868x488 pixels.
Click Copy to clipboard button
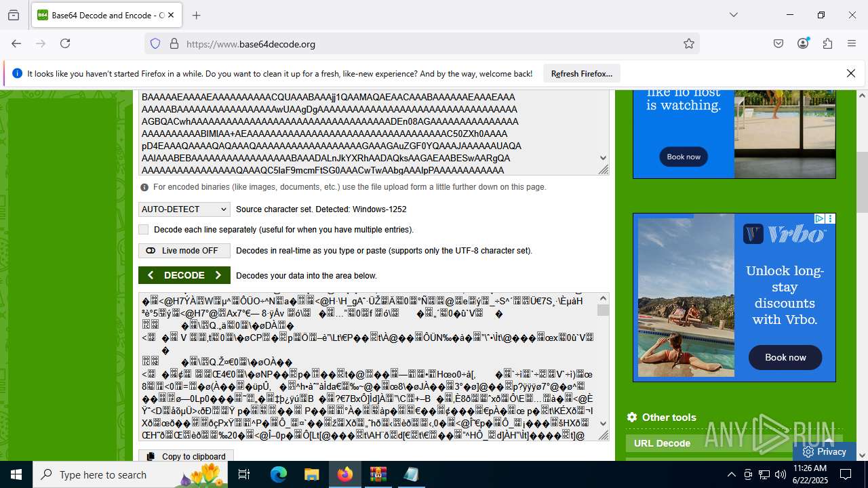point(186,456)
